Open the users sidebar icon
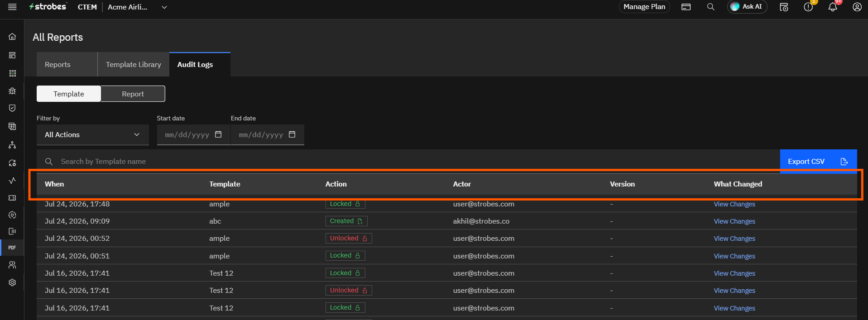The height and width of the screenshot is (320, 868). click(12, 265)
